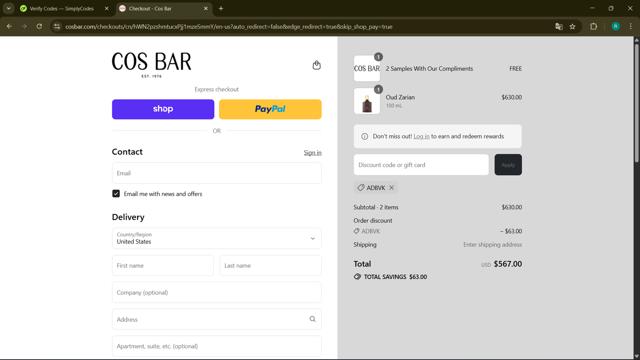The image size is (640, 360).
Task: Open the cart bag icon
Action: (316, 65)
